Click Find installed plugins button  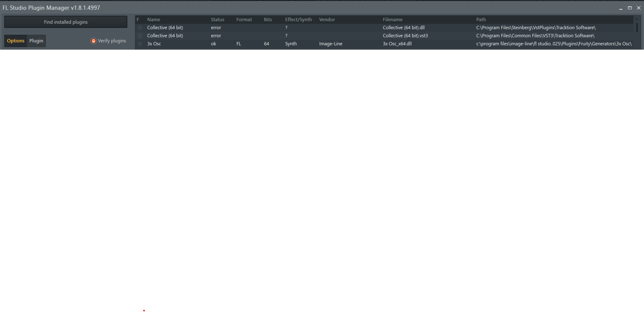66,22
